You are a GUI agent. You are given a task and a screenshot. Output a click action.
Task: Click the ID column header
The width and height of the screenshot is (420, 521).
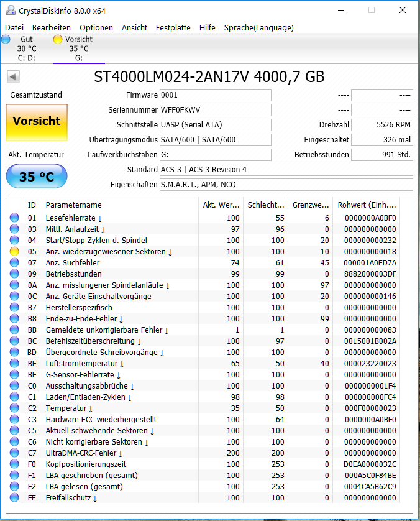tap(32, 205)
